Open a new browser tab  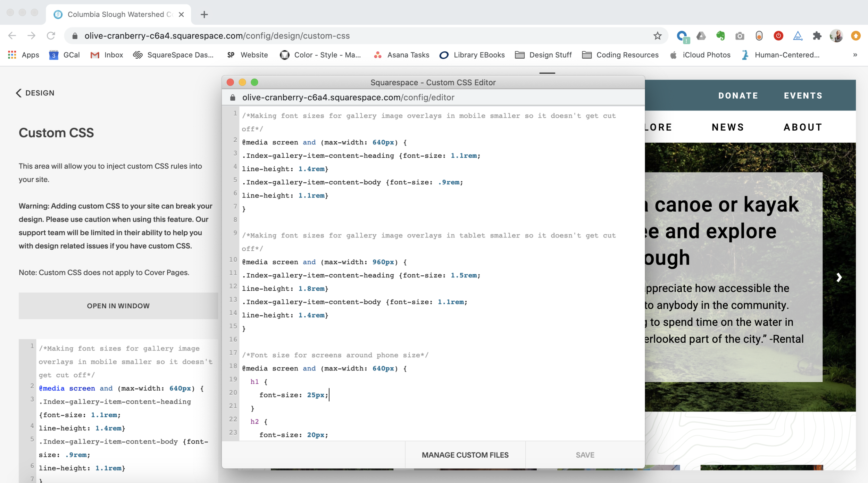click(204, 14)
